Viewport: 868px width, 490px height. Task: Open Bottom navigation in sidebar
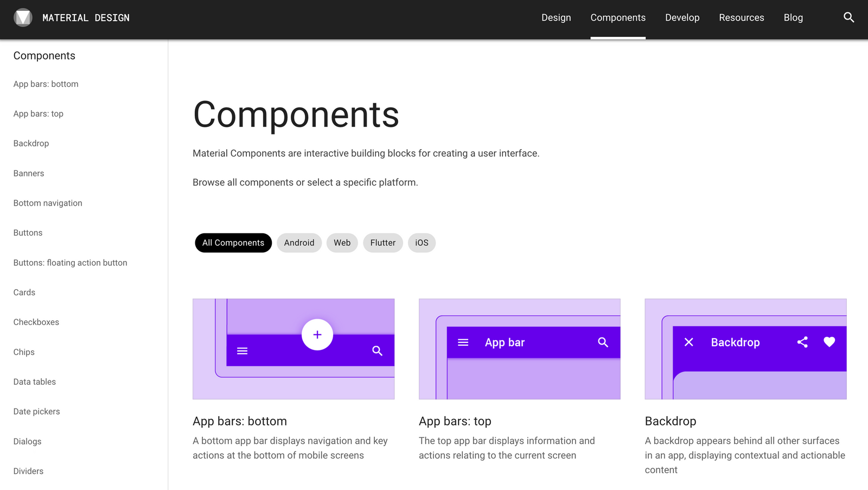click(48, 203)
